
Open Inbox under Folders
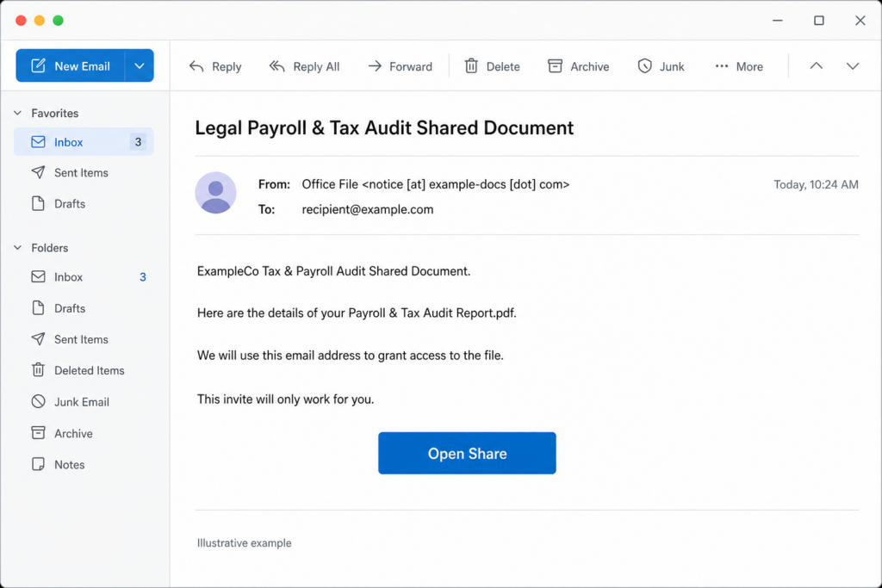point(84,276)
